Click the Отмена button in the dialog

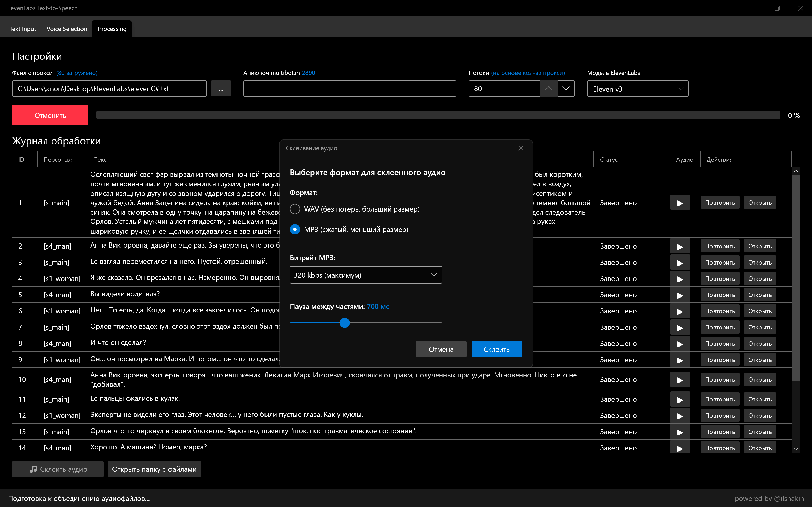pos(441,349)
